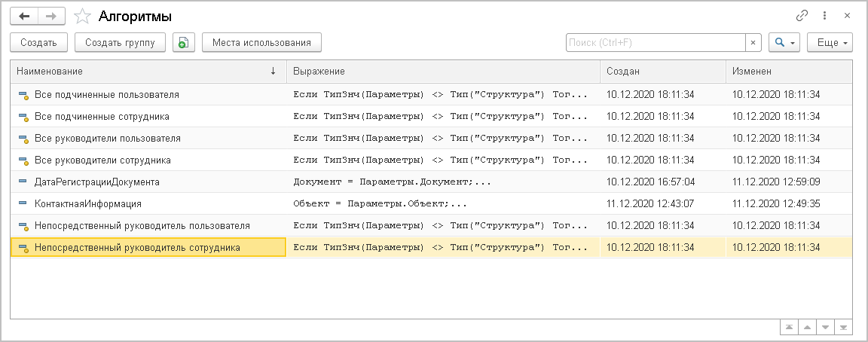This screenshot has height=342, width=868.
Task: Jump to the first list row arrow
Action: click(x=790, y=328)
